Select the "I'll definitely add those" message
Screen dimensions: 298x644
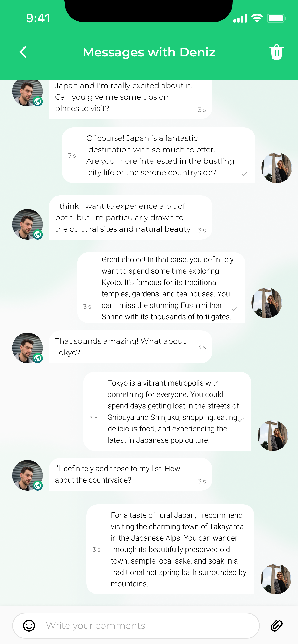click(130, 474)
